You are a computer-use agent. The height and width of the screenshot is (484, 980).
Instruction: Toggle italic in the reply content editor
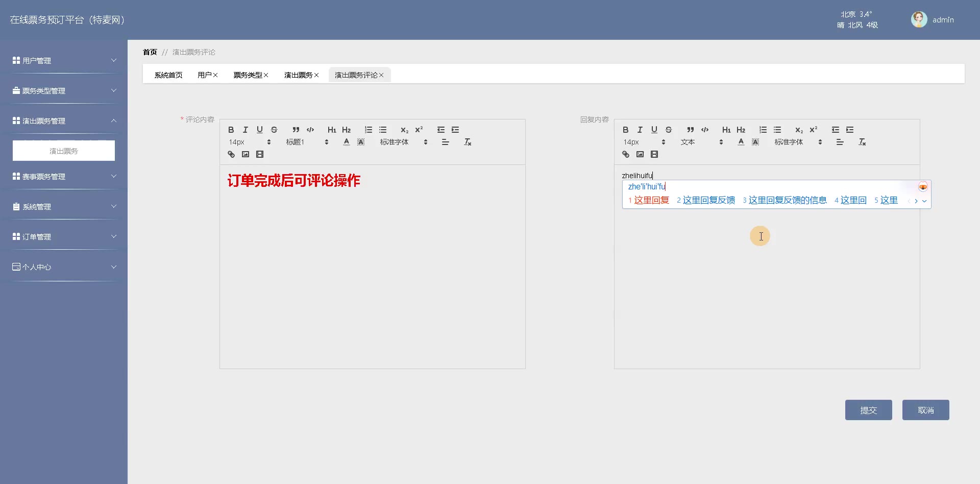point(640,130)
